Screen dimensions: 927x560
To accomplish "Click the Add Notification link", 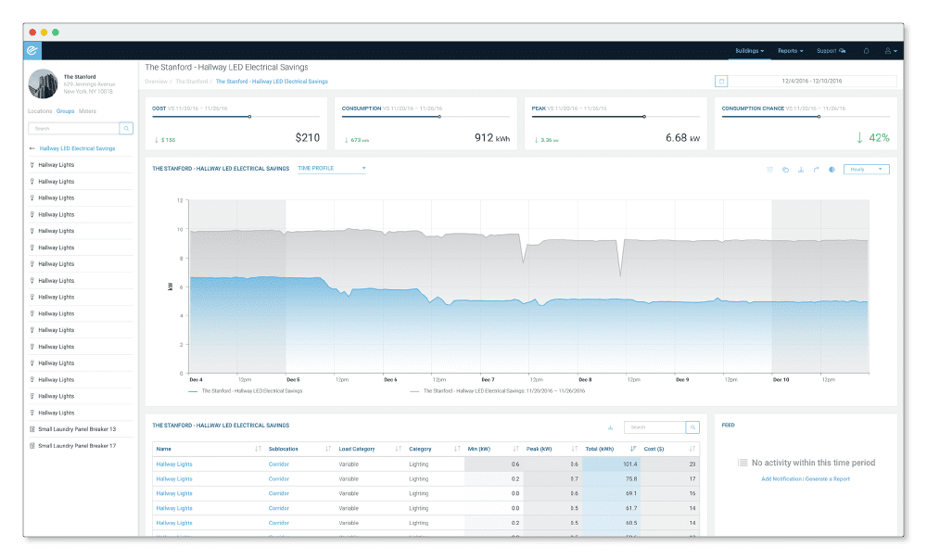I will (781, 479).
